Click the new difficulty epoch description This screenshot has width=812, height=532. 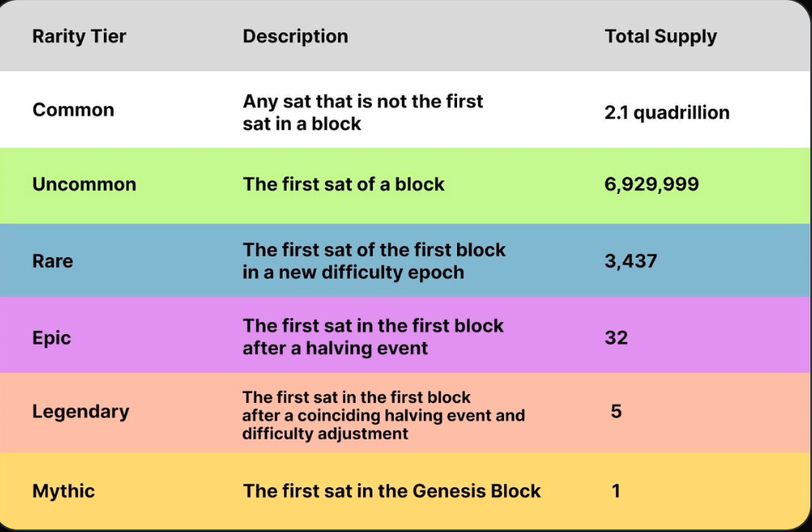coord(374,261)
